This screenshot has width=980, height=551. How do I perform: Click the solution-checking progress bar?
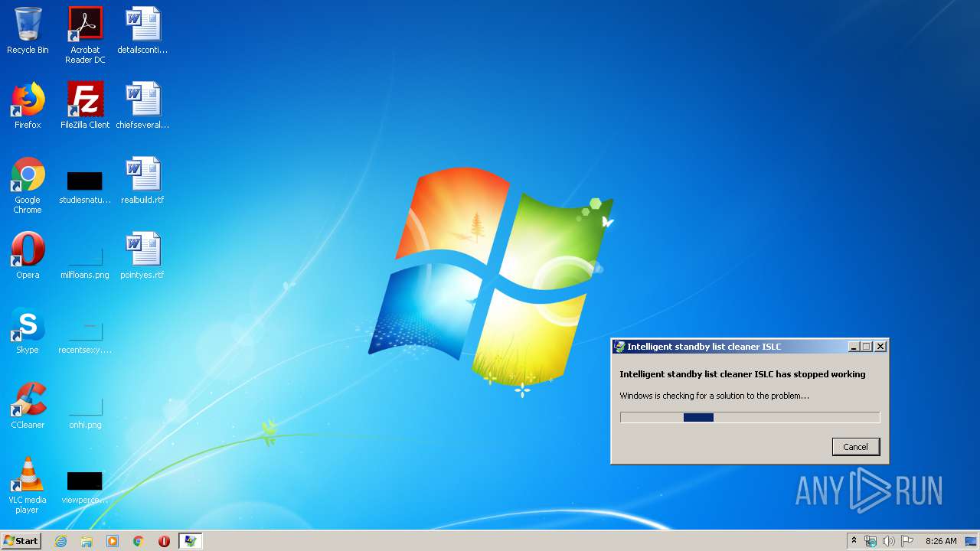(x=750, y=417)
